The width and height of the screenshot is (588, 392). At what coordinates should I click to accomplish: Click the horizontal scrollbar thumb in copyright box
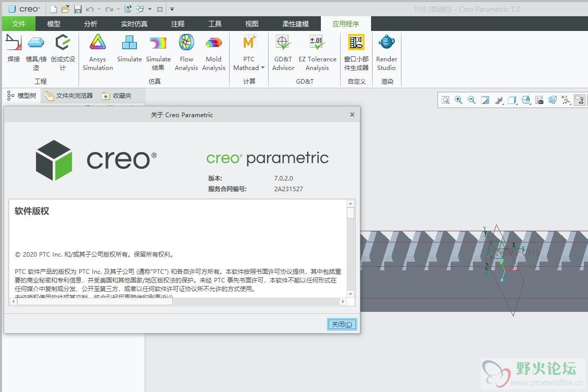click(95, 301)
